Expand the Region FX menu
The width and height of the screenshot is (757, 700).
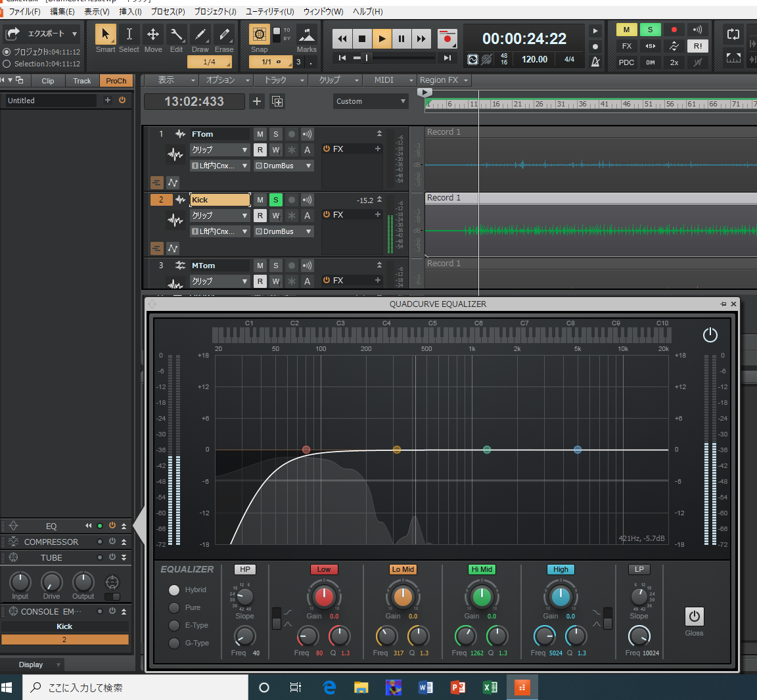coord(444,80)
